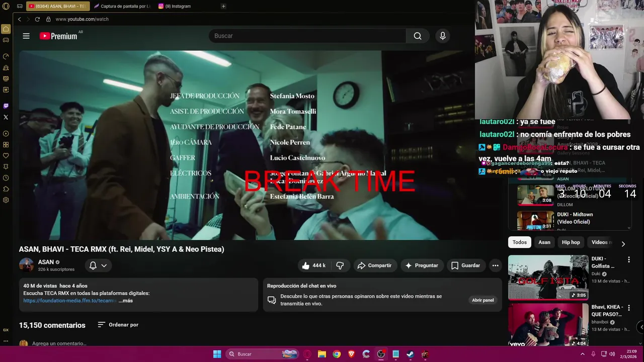Viewport: 644px width, 362px height.
Task: Click the site padlock security icon
Action: pyautogui.click(x=48, y=19)
